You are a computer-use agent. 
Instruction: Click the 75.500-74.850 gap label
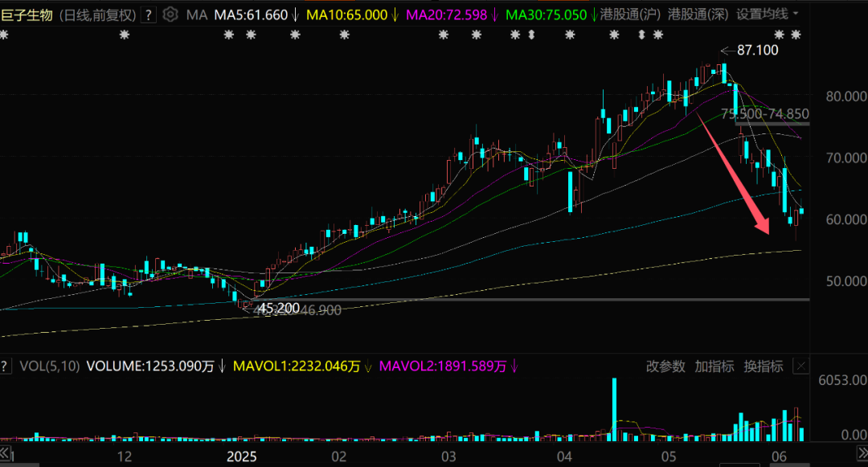pyautogui.click(x=764, y=114)
